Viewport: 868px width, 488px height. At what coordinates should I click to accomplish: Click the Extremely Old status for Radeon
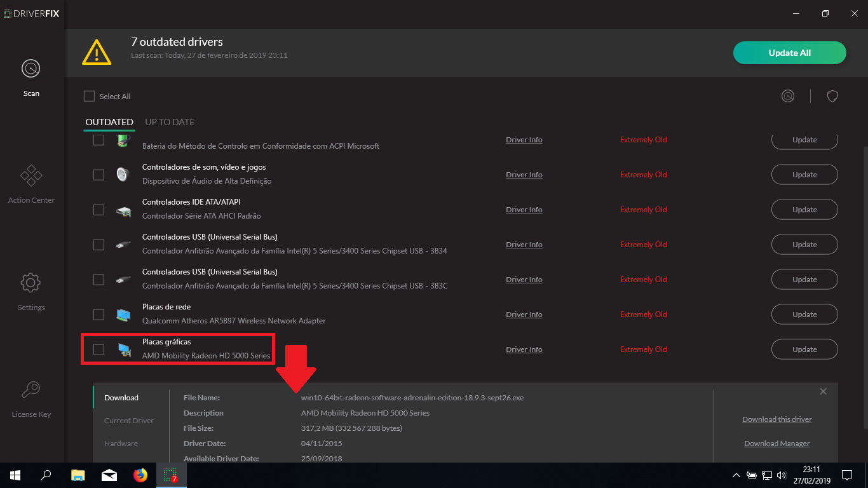(x=644, y=349)
